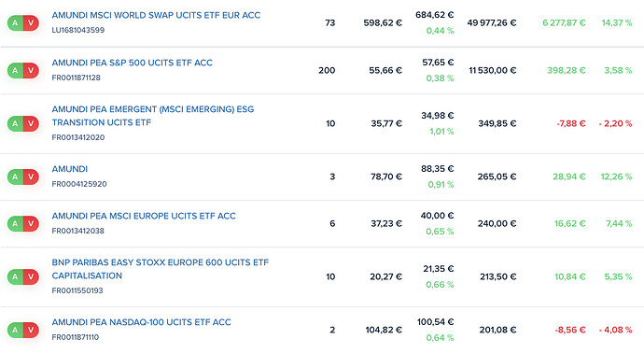Click quantity 200 in S&P 500 row
Screen dimensions: 644x353
[327, 70]
